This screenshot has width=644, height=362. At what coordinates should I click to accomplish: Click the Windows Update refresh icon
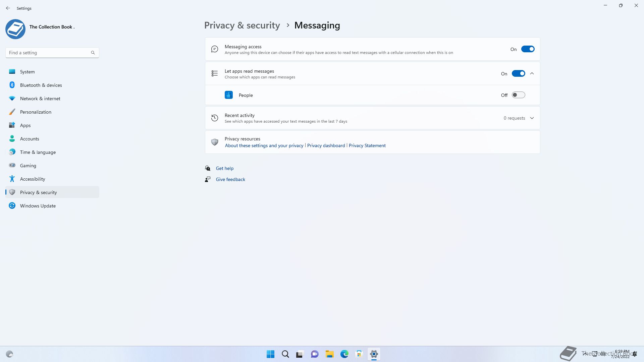(x=12, y=205)
